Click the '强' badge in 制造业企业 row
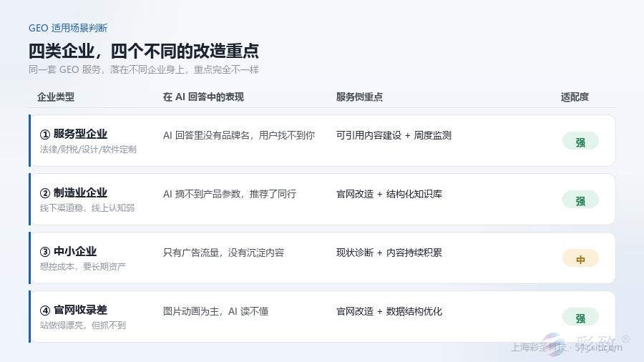Image resolution: width=644 pixels, height=362 pixels. point(580,200)
